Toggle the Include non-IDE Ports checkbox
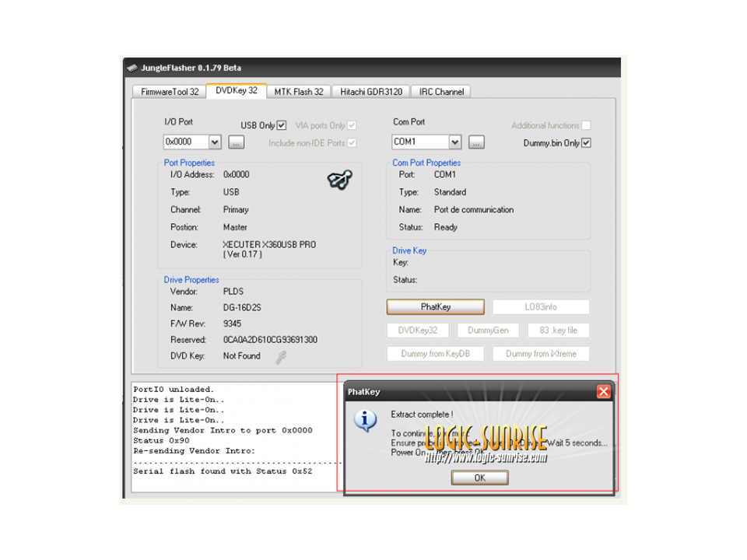 point(352,143)
